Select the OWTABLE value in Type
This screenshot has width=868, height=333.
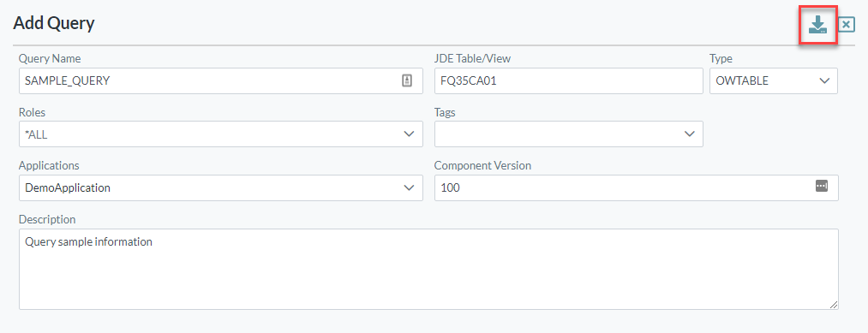point(742,80)
